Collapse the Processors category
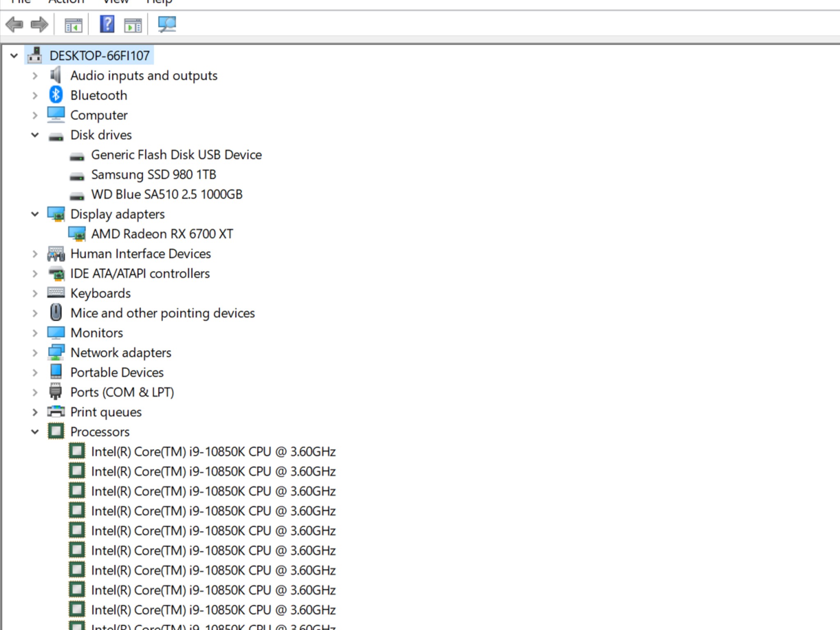 35,432
